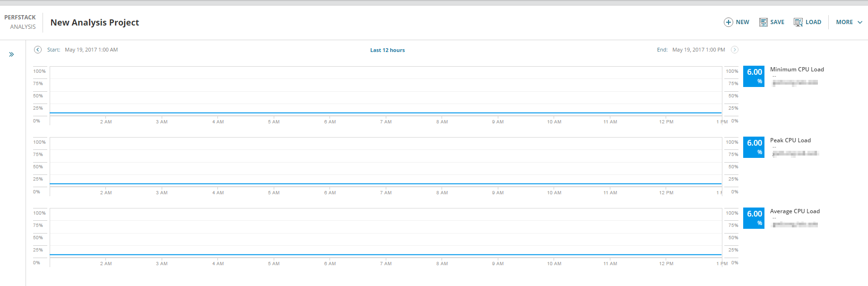Image resolution: width=868 pixels, height=286 pixels.
Task: Click the Start date May 19 1:00 AM
Action: click(x=91, y=50)
